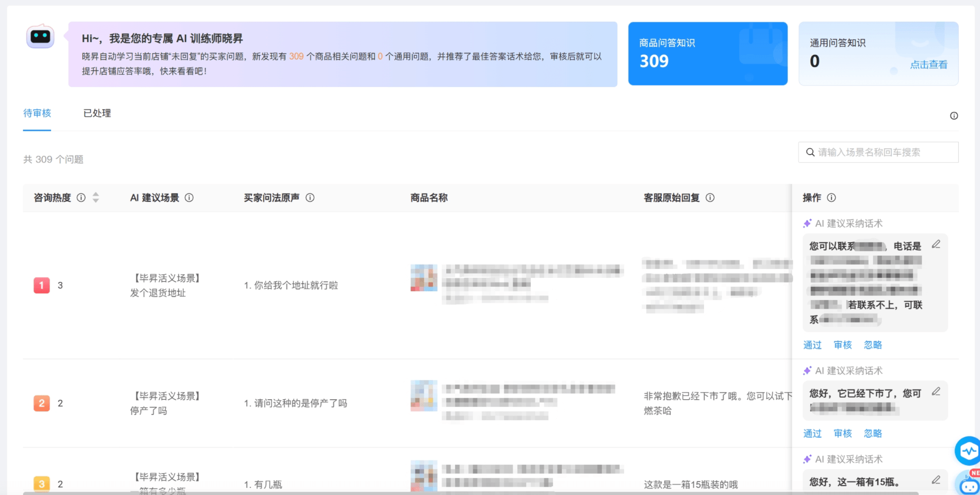The width and height of the screenshot is (980, 495).
Task: Click 忽略 for the 发个退货地址 row
Action: point(873,345)
